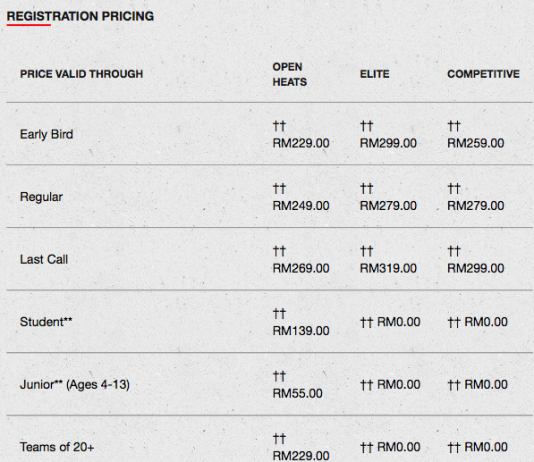
Task: Click Early Bird Competitive price RM259.00
Action: tap(476, 143)
